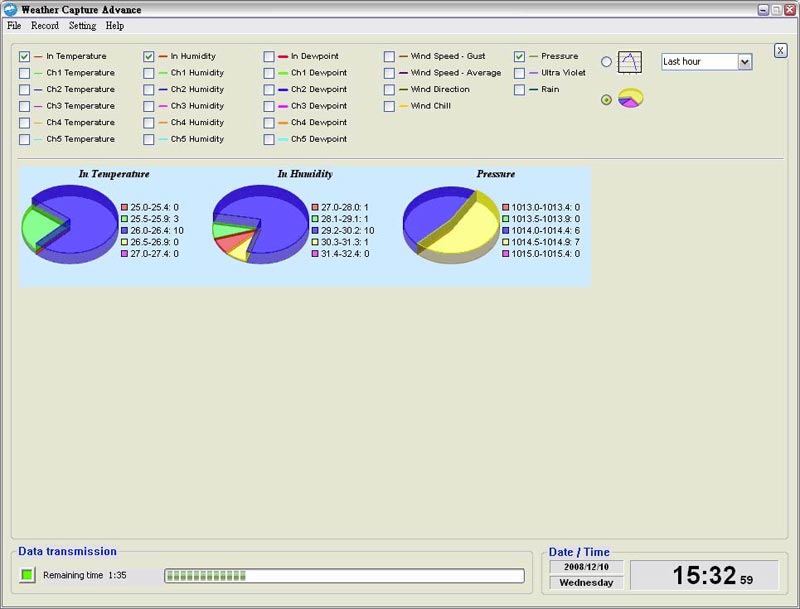Close the chart panel with X button
This screenshot has width=800, height=609.
[780, 50]
